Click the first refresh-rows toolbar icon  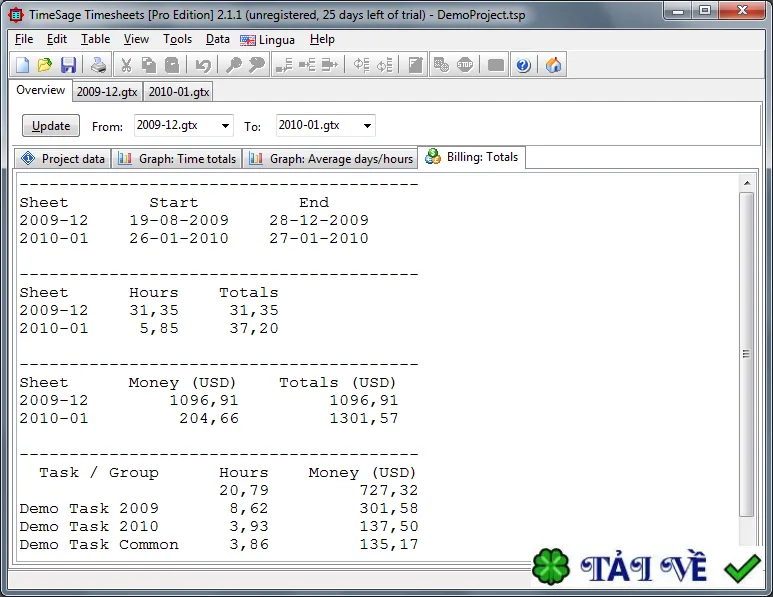[x=361, y=65]
